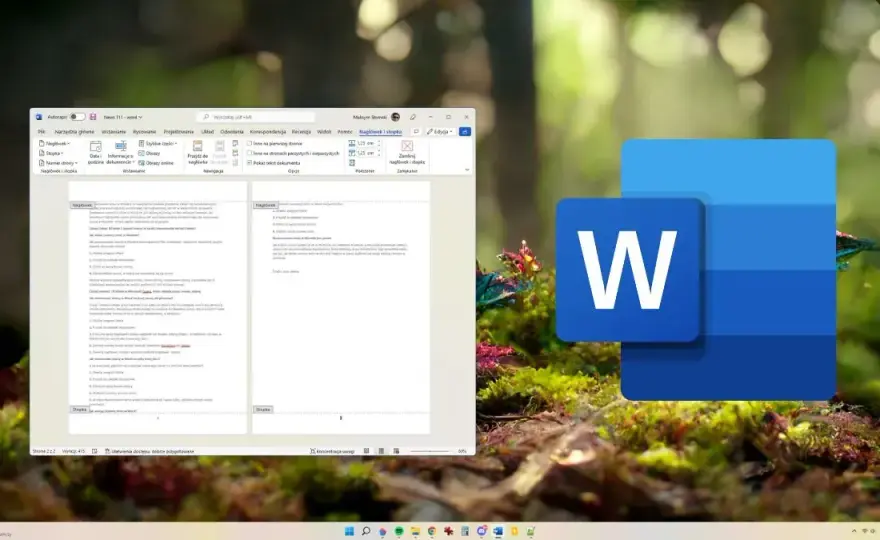
Task: Click the rightmost layout view icon in status bar
Action: click(x=396, y=451)
